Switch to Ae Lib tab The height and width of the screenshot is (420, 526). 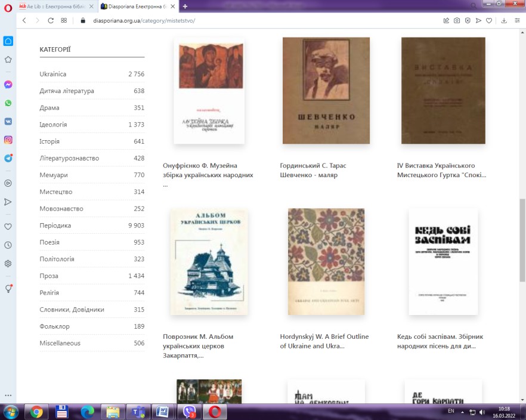(56, 7)
